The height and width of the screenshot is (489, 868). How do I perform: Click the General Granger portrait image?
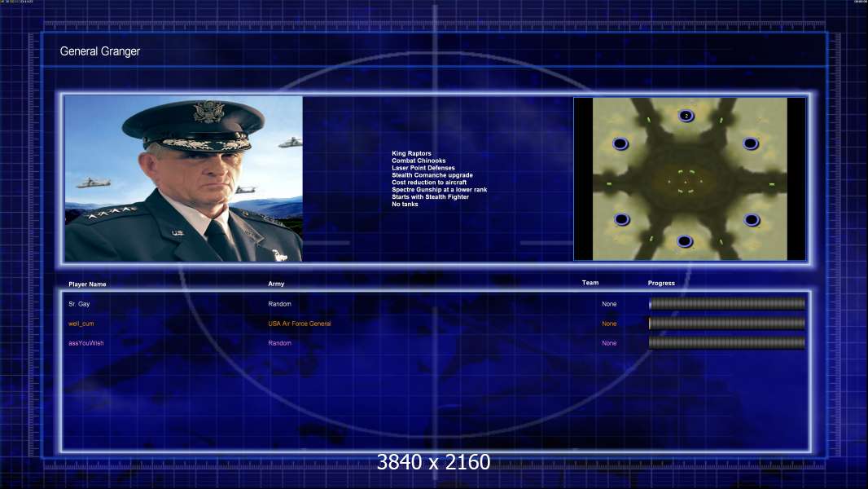tap(184, 178)
